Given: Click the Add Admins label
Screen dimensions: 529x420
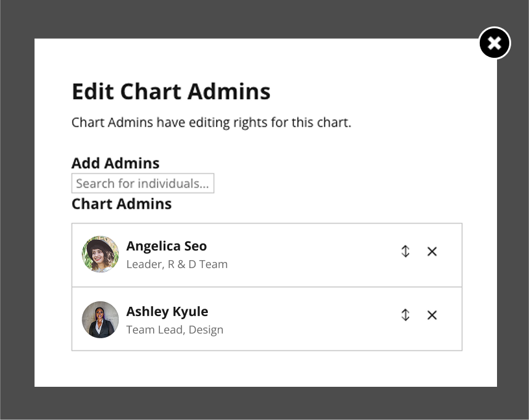Looking at the screenshot, I should (116, 164).
